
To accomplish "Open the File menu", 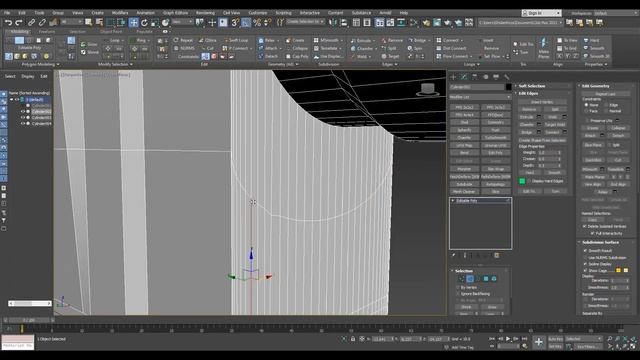I will point(7,13).
